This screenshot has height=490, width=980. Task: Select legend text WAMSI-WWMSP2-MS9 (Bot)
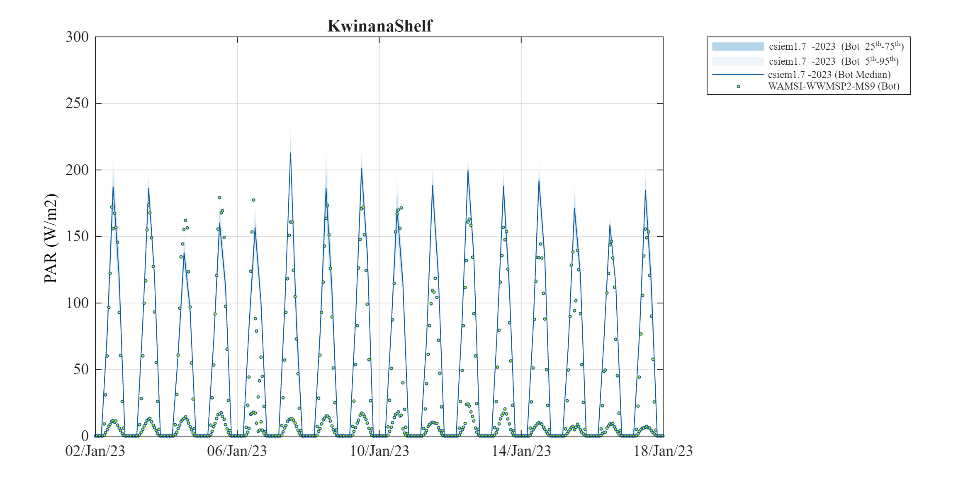tap(834, 87)
